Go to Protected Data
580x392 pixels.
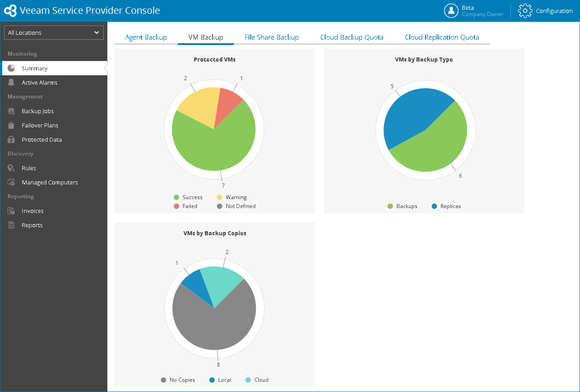tap(54, 139)
